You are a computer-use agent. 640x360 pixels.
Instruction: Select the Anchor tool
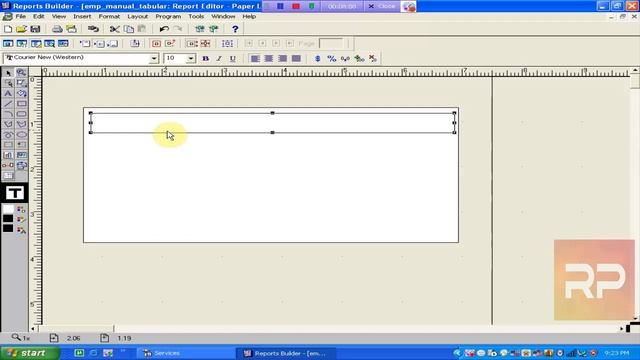(8, 165)
